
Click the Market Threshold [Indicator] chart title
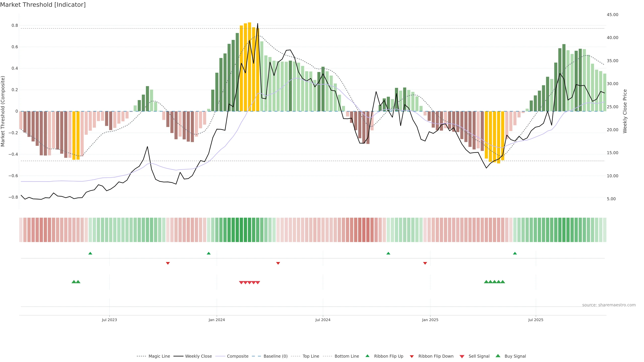tap(43, 5)
